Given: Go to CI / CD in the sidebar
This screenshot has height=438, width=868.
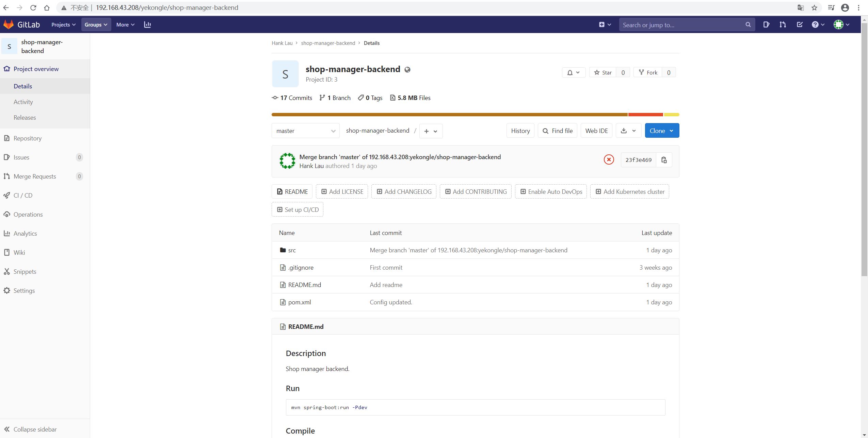Looking at the screenshot, I should coord(23,195).
